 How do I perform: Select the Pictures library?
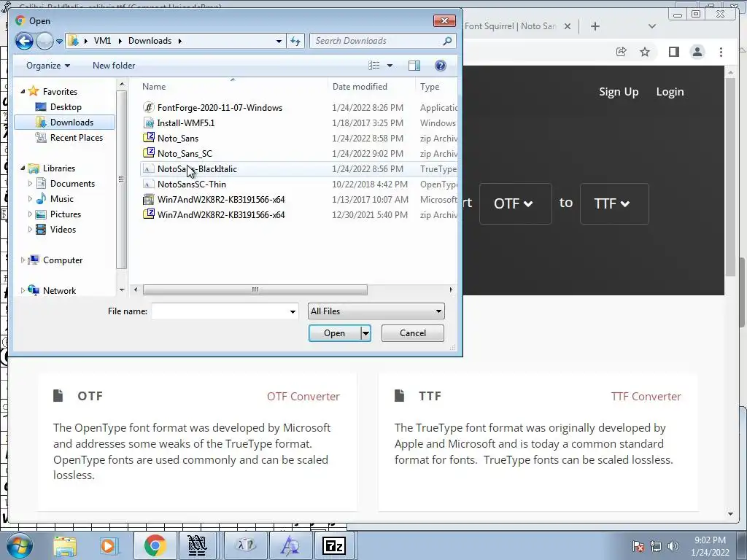pos(65,214)
